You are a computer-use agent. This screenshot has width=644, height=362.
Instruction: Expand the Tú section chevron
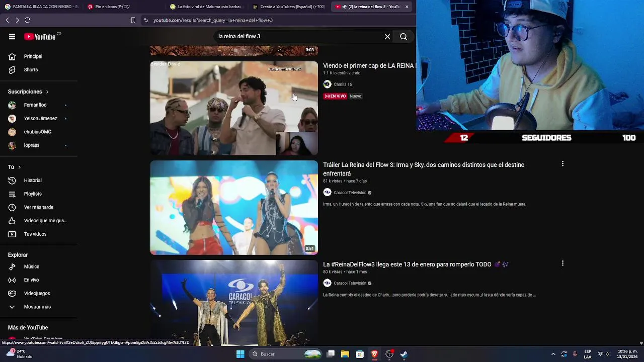pyautogui.click(x=20, y=167)
